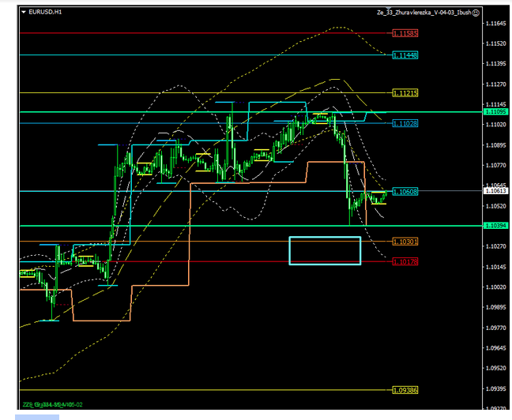Click the current price 1.10613 axis marker

point(497,191)
